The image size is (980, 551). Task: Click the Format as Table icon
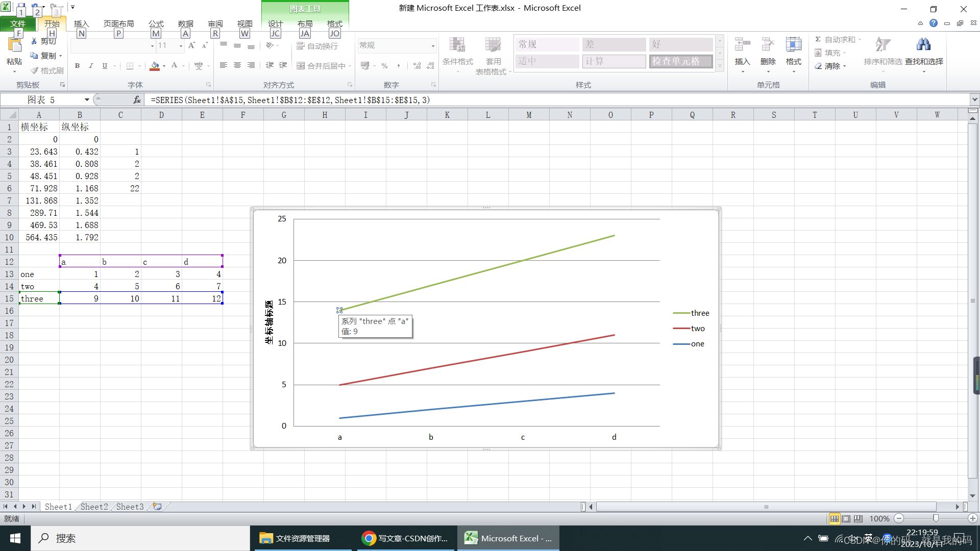point(493,45)
